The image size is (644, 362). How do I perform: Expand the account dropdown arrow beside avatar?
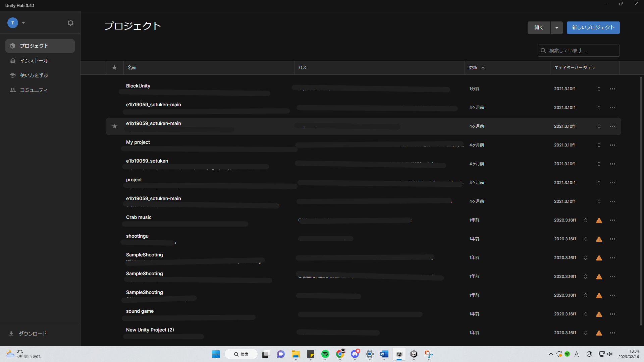(x=23, y=23)
